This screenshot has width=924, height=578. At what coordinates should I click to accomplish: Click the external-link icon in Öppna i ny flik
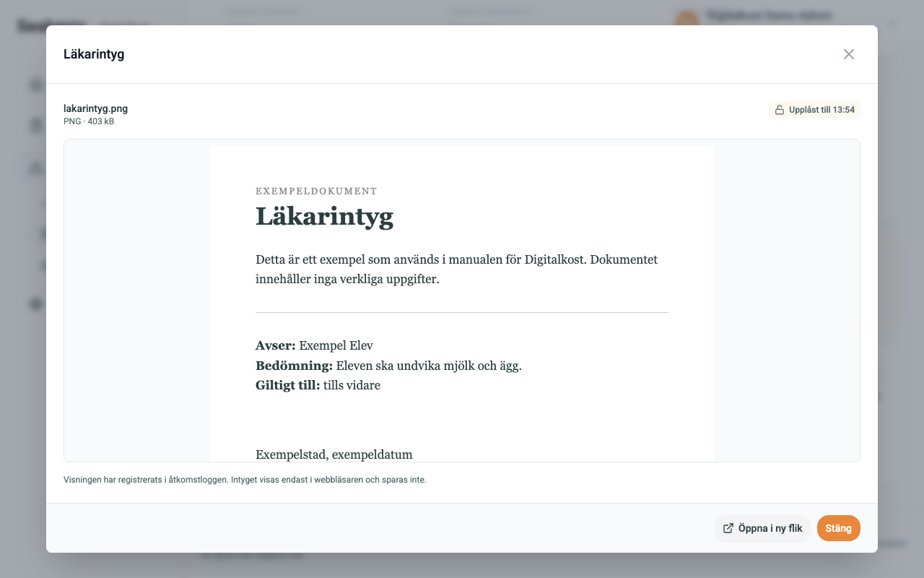click(x=728, y=528)
